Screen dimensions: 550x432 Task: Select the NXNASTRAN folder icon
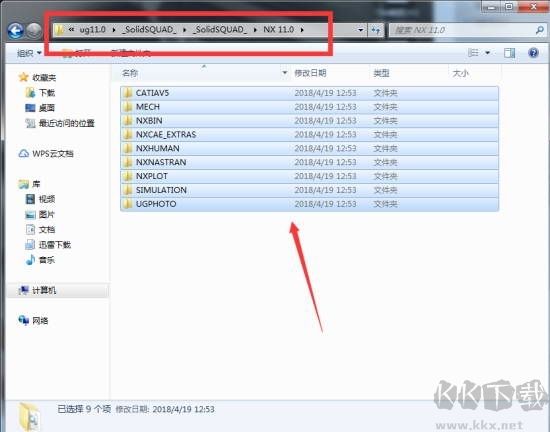[127, 162]
